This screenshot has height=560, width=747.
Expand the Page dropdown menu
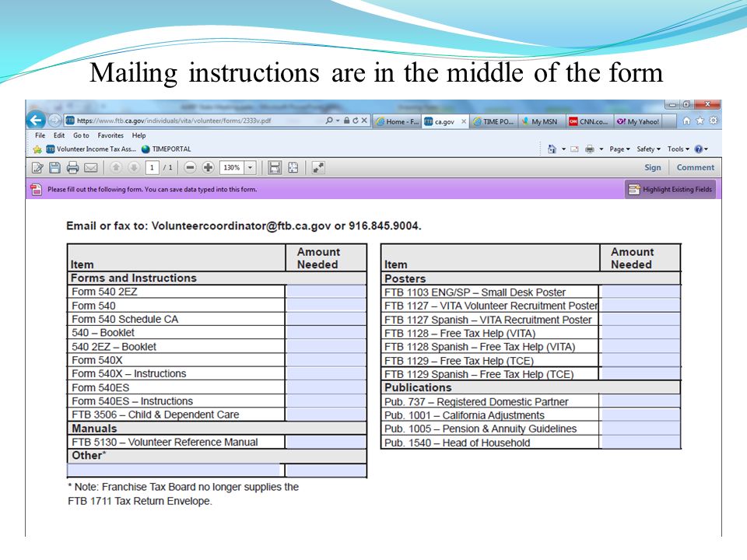[620, 149]
